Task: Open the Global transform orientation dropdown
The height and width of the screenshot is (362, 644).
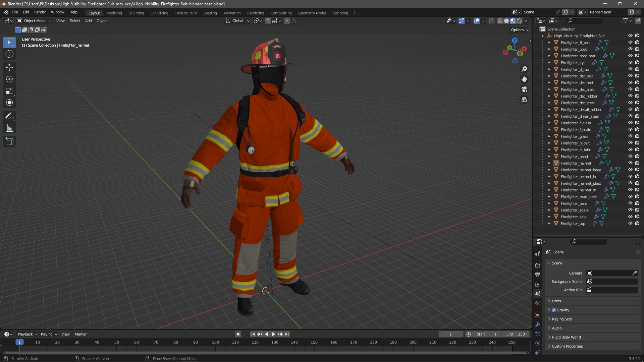Action: tap(237, 21)
